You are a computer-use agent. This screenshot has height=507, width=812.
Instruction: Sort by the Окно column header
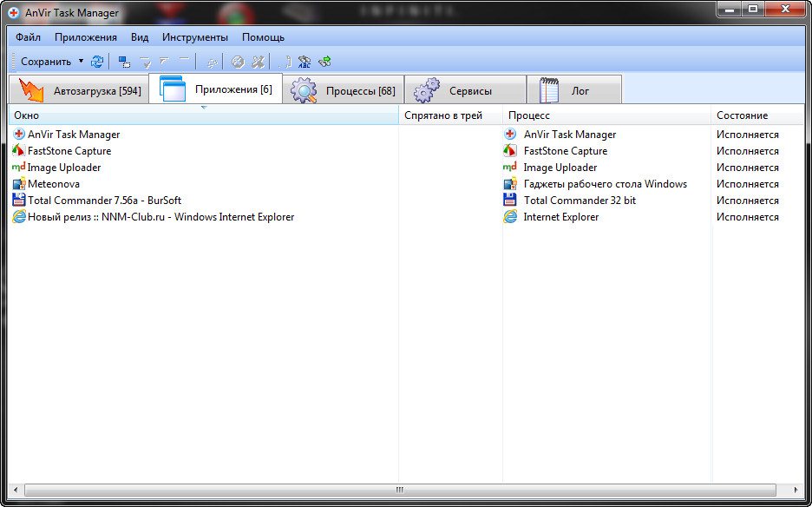[x=203, y=115]
